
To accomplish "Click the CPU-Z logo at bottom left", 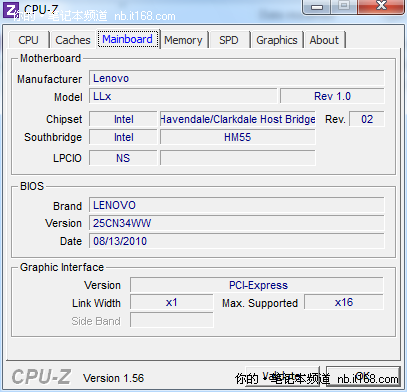I will pyautogui.click(x=41, y=377).
